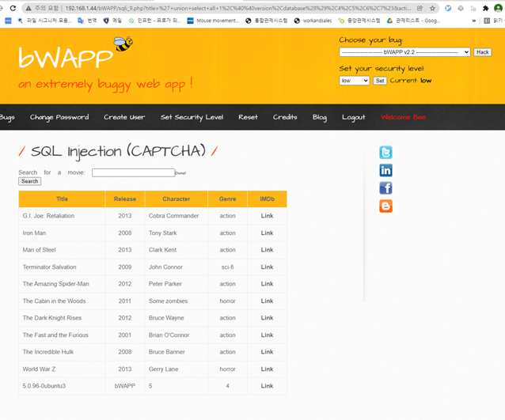The width and height of the screenshot is (505, 420).
Task: Click the Set security level button
Action: click(x=380, y=81)
